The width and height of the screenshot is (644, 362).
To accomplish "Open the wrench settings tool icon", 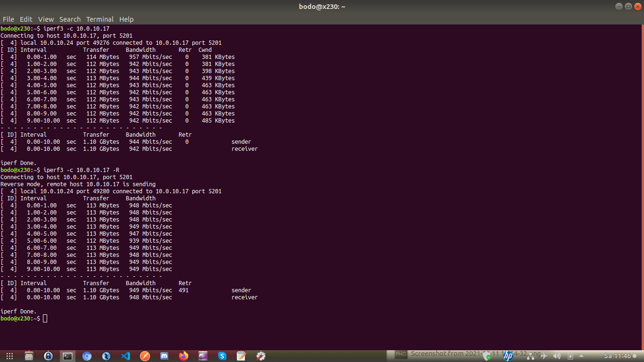I will click(261, 356).
